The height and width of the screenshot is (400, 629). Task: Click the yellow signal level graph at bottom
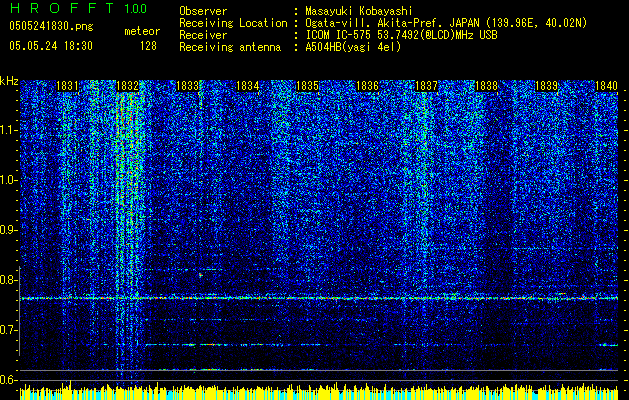click(x=319, y=392)
